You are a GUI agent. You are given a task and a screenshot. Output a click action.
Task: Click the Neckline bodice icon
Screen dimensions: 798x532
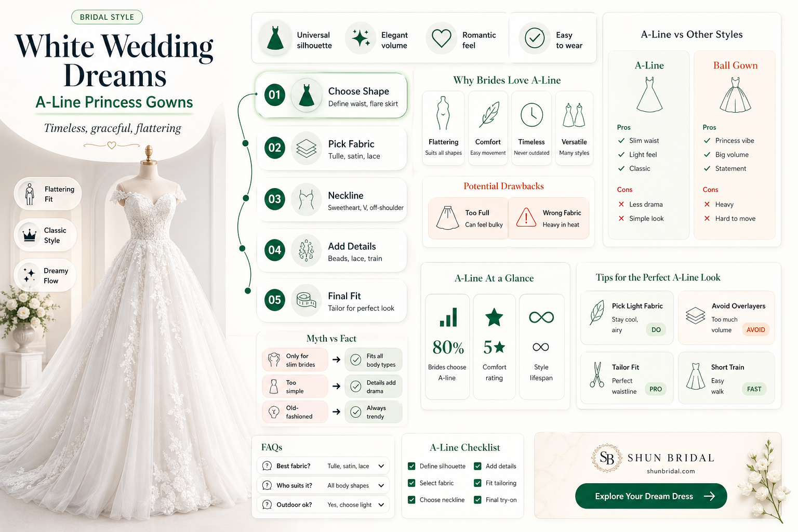pyautogui.click(x=307, y=199)
